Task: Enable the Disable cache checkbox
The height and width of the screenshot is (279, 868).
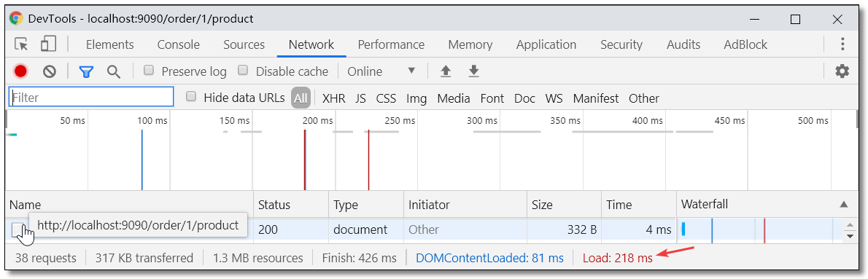Action: 242,71
